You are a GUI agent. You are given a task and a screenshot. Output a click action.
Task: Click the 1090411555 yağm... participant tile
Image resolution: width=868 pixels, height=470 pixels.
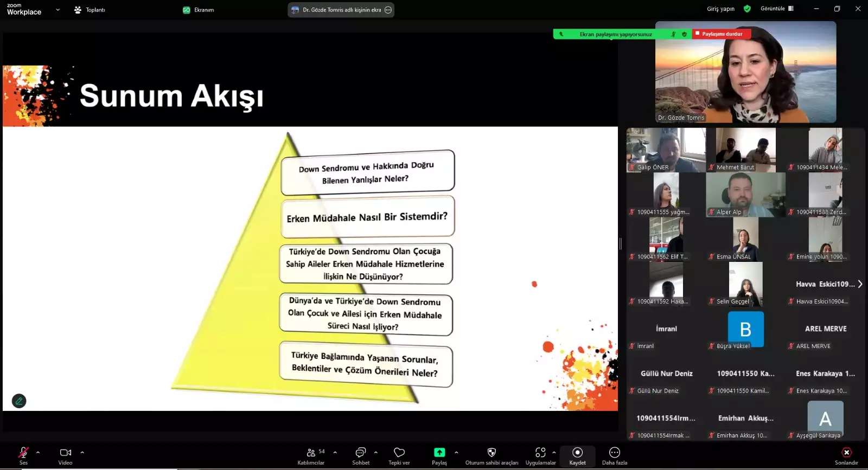pos(666,195)
